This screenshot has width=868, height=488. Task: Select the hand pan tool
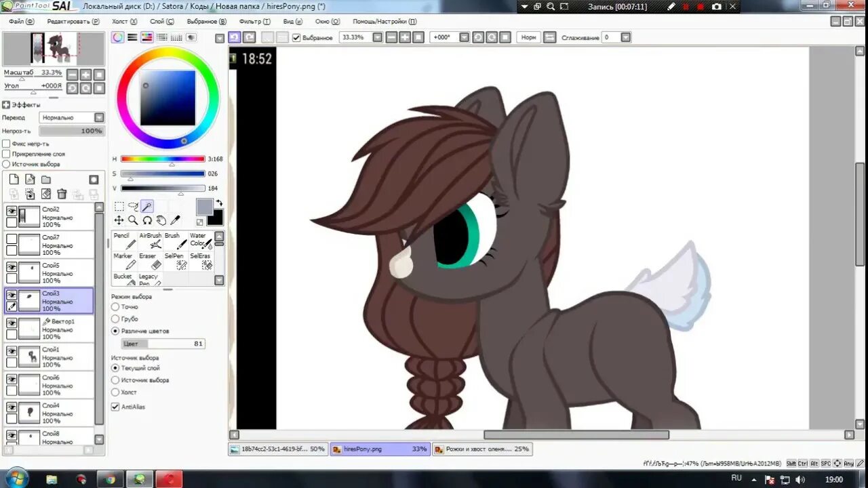161,220
